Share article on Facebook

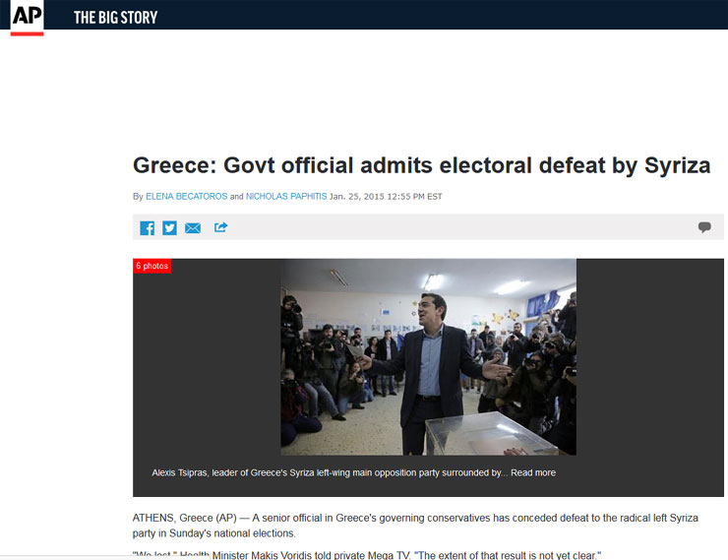148,228
